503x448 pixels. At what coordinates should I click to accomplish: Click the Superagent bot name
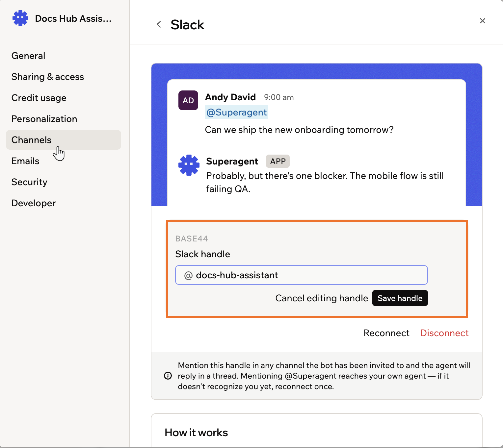[232, 161]
